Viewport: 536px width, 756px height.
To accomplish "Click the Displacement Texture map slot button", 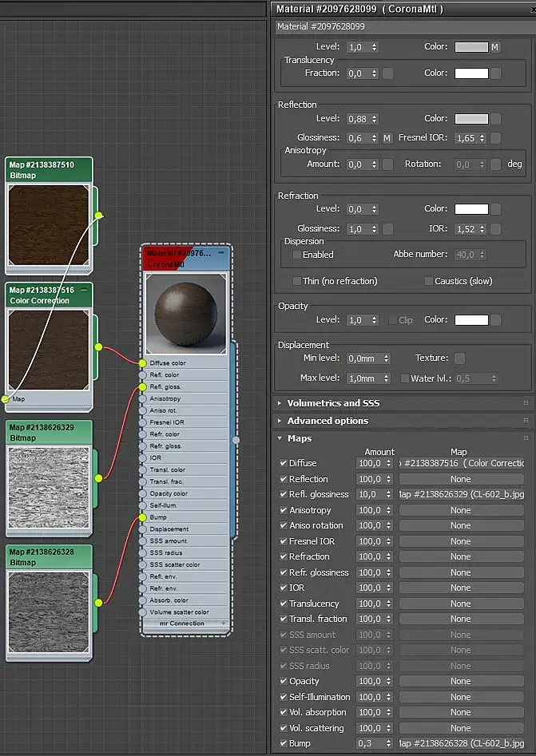I will (x=459, y=359).
